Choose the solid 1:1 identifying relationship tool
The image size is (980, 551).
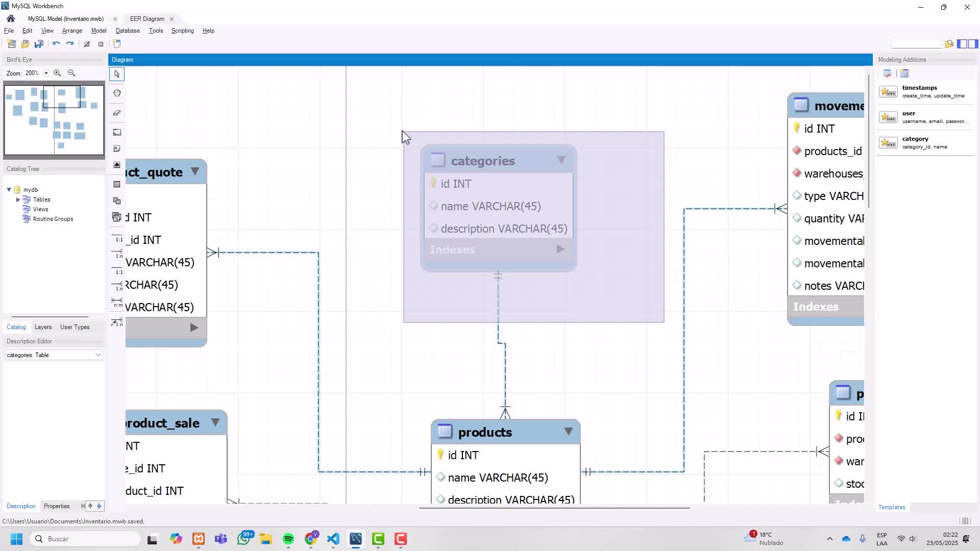(117, 270)
